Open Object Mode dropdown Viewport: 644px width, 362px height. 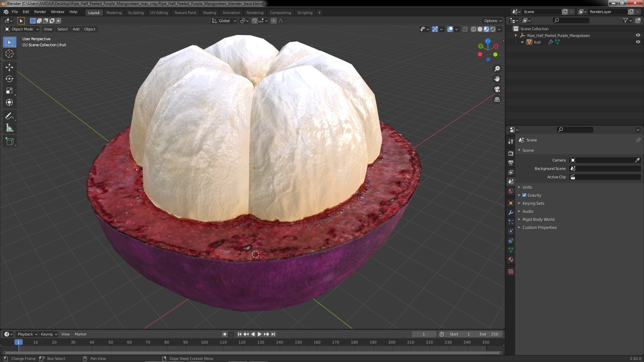pos(22,29)
